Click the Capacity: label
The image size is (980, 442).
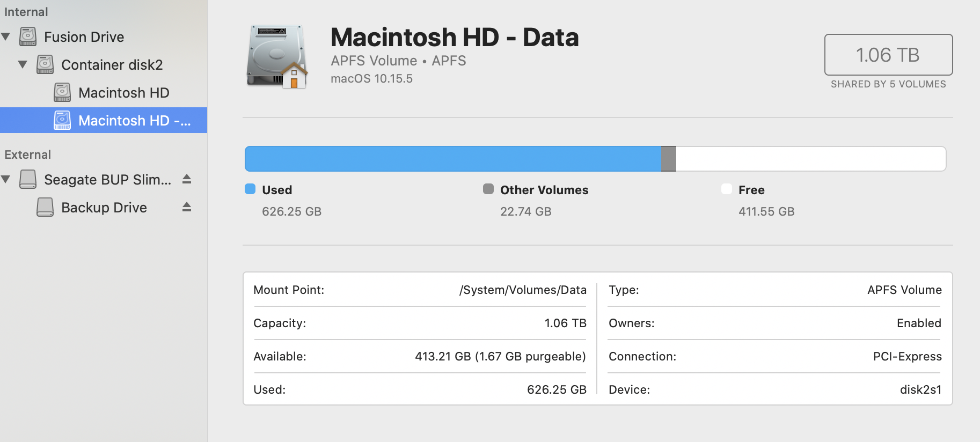(x=280, y=323)
